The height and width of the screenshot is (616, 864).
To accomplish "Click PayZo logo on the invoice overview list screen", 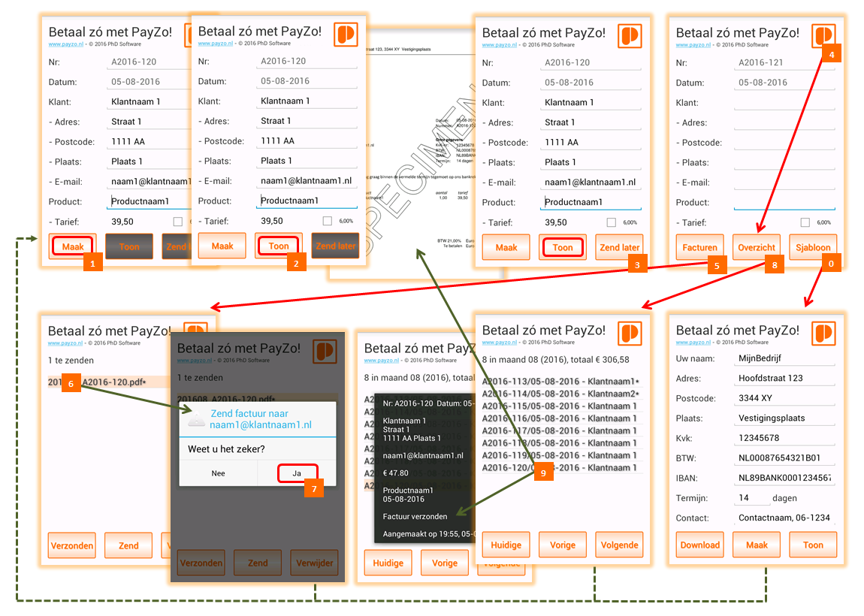I will 630,334.
